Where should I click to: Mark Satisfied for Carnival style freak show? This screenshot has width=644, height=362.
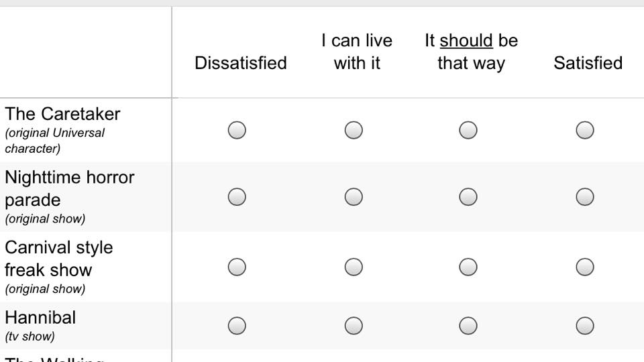point(585,267)
